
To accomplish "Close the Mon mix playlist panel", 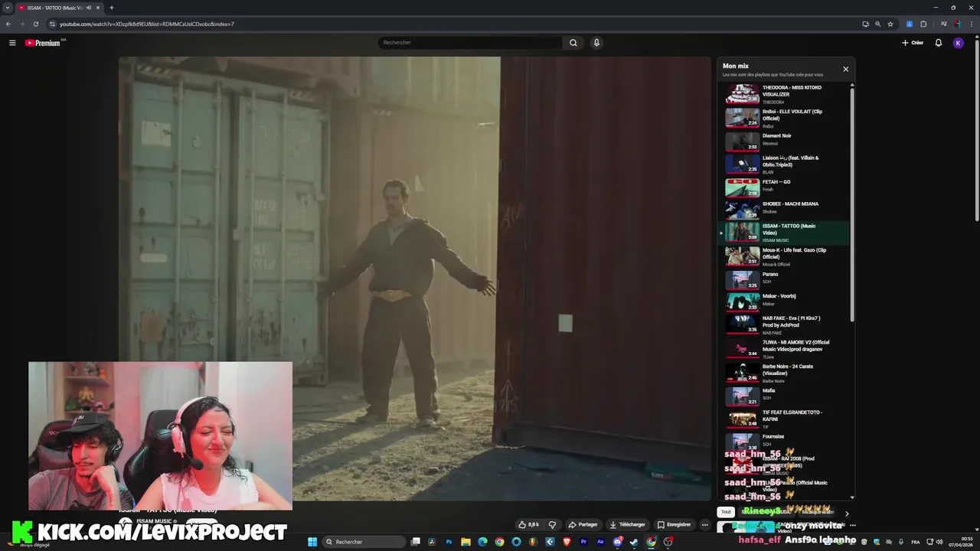I will (845, 69).
